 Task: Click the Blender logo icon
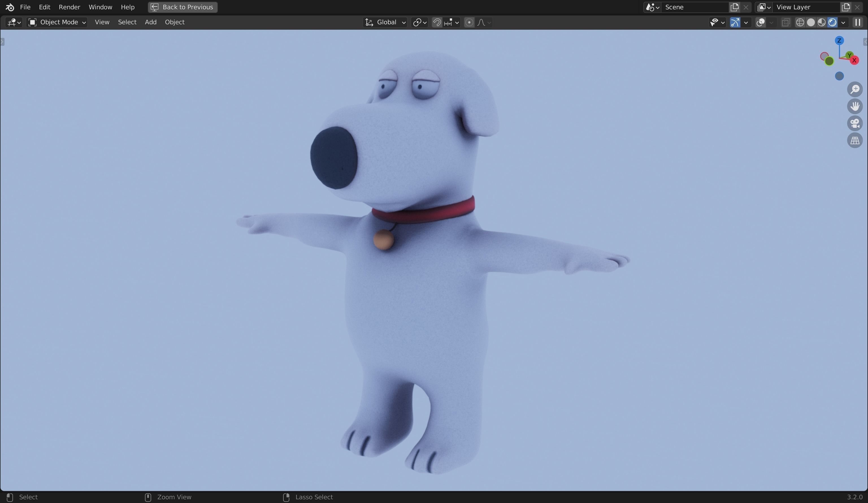pyautogui.click(x=10, y=7)
